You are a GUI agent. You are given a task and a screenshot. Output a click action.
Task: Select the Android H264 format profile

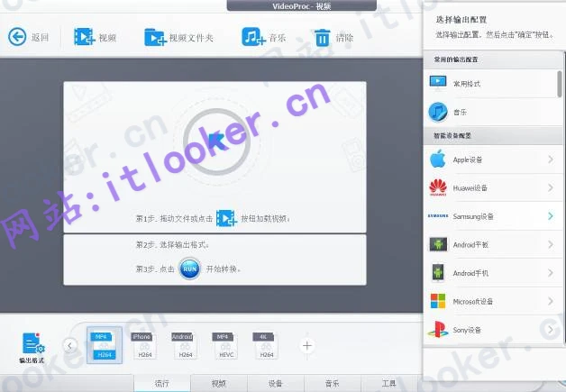coord(184,346)
